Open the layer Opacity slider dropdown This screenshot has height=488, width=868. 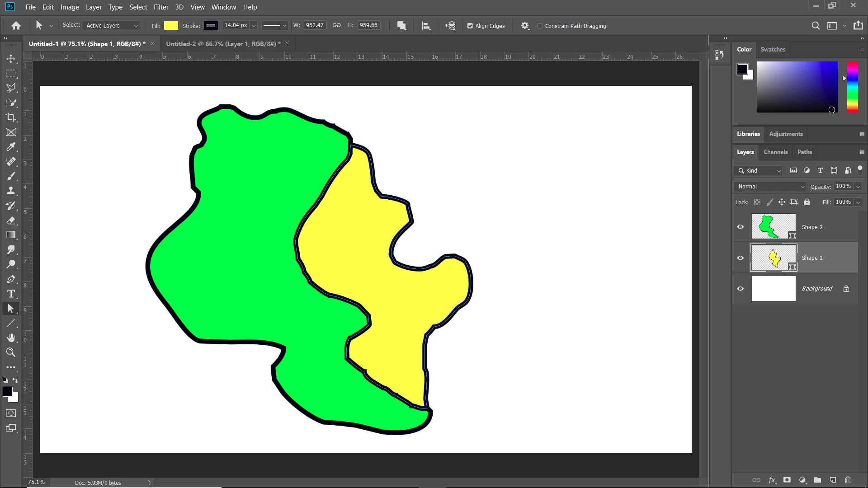coord(858,187)
